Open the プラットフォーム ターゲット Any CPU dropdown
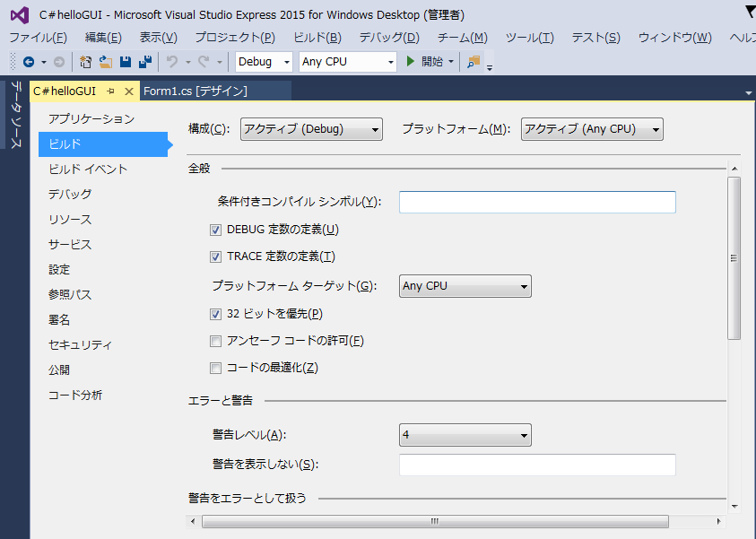The height and width of the screenshot is (539, 756). point(465,286)
